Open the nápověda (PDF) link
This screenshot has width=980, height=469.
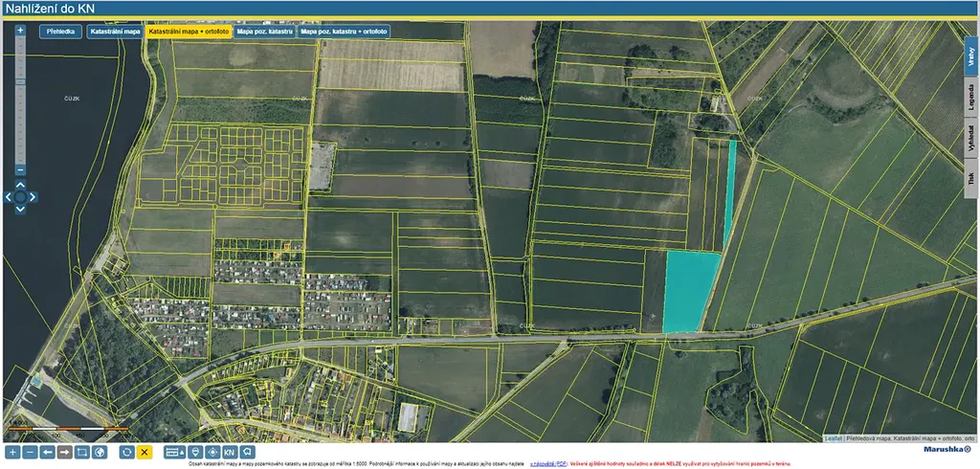(548, 463)
